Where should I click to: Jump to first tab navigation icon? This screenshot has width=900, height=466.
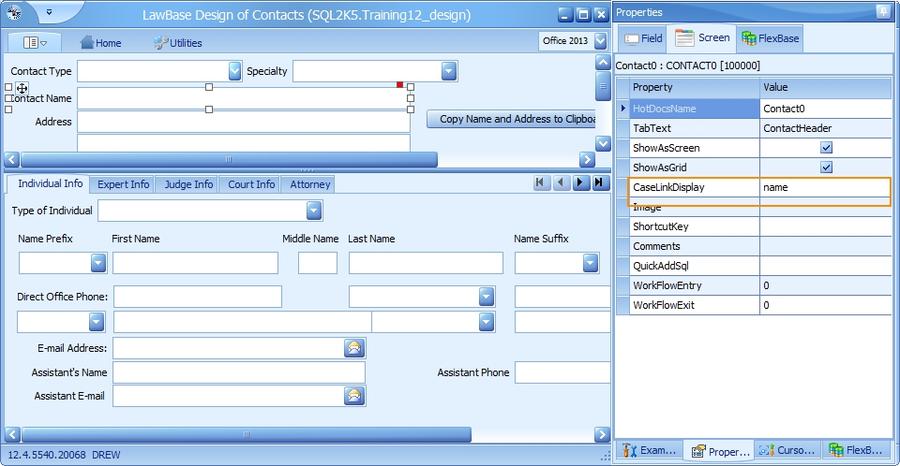tap(540, 182)
